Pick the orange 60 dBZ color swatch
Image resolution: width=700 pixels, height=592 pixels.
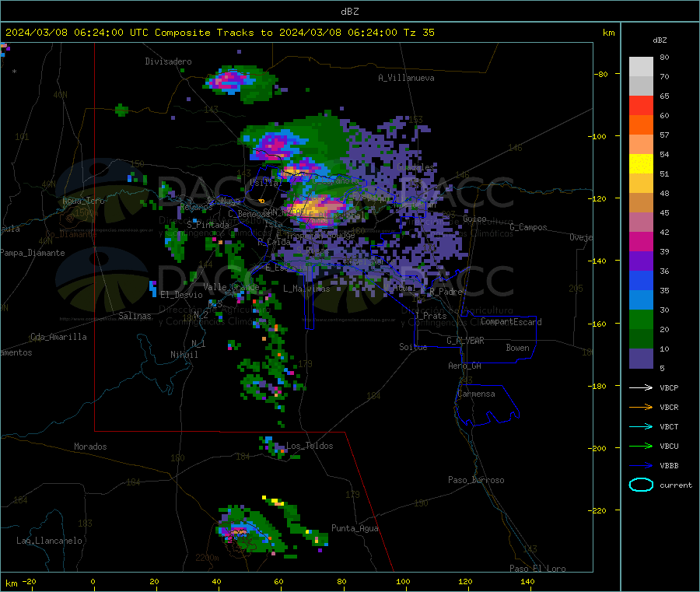[x=641, y=125]
